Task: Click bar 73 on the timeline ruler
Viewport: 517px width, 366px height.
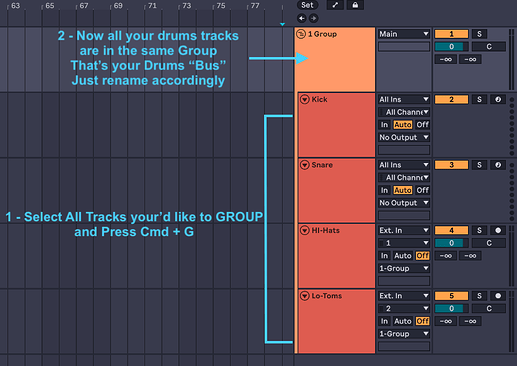Action: (x=187, y=6)
